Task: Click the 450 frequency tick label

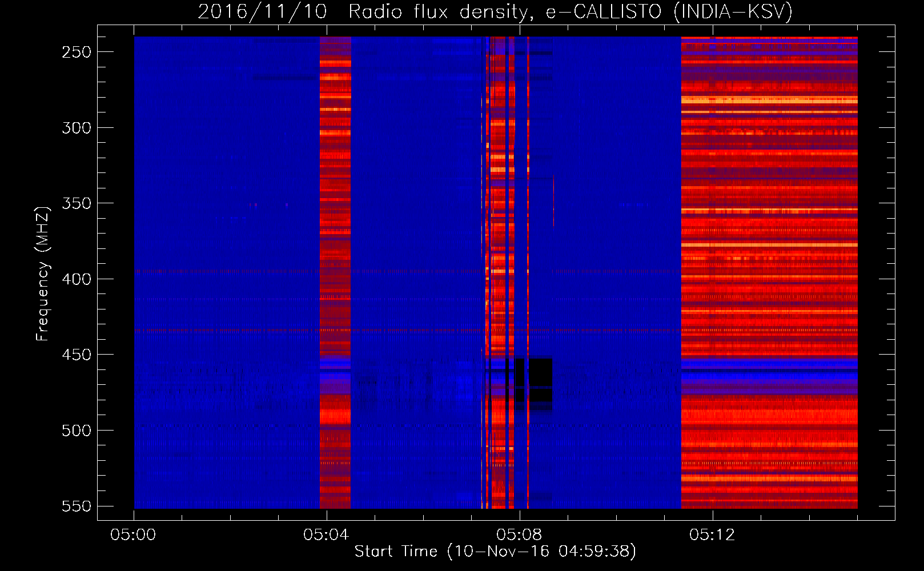Action: [x=77, y=355]
